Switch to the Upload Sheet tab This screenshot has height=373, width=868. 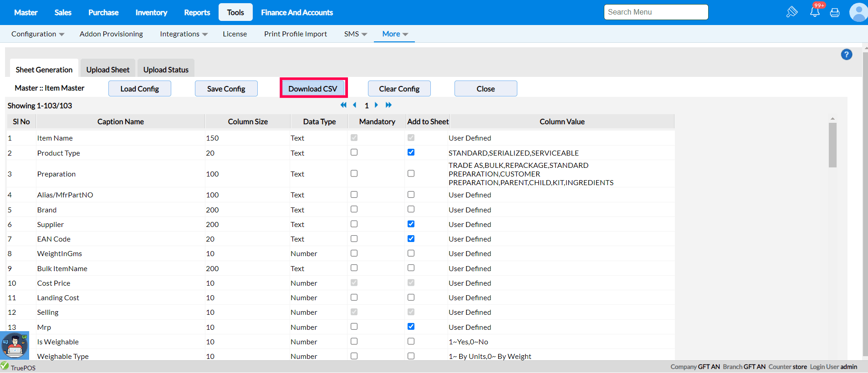(x=108, y=70)
